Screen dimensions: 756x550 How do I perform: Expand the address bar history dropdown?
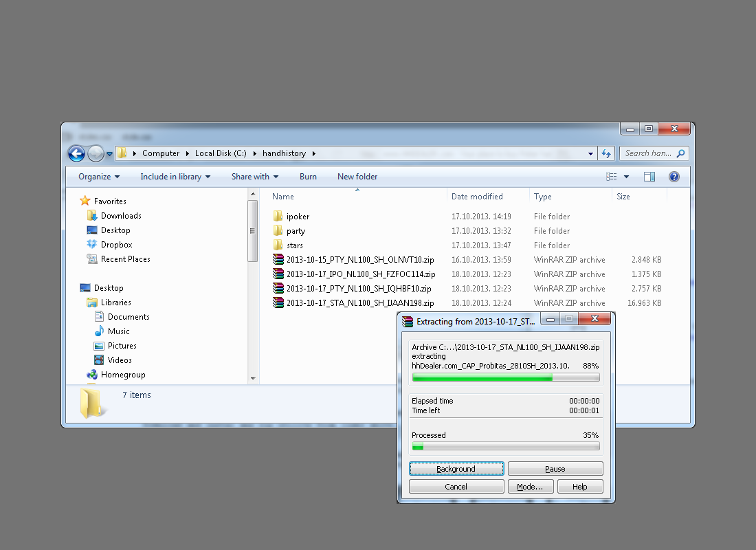point(590,153)
